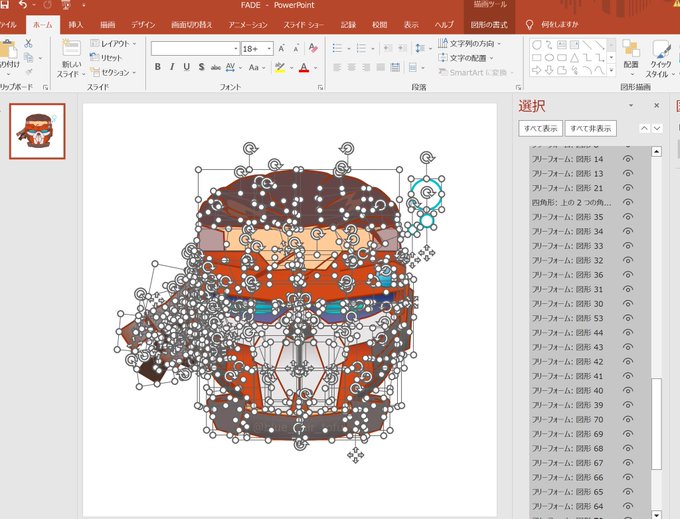Open Slide Show (スライドショー) tab
The width and height of the screenshot is (680, 519).
pos(304,25)
